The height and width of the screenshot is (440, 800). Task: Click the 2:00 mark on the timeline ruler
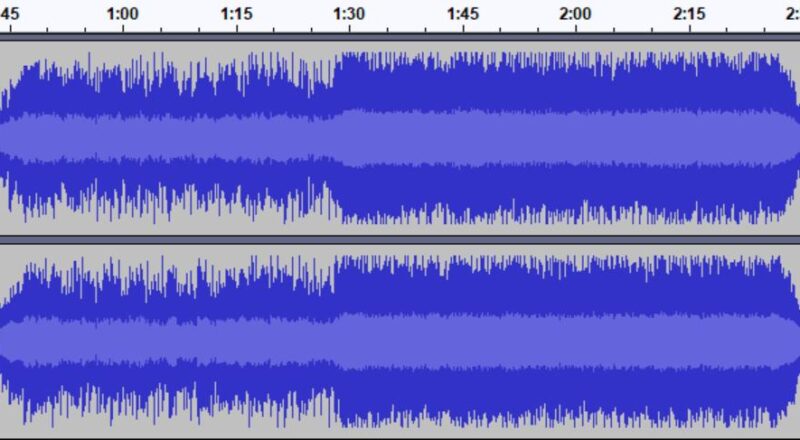pyautogui.click(x=576, y=14)
